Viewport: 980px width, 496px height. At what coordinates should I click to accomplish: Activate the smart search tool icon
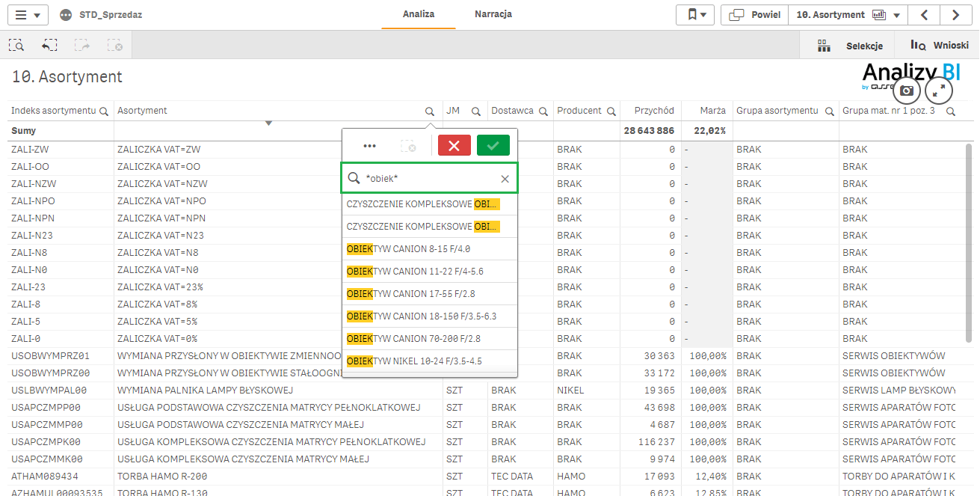(16, 45)
